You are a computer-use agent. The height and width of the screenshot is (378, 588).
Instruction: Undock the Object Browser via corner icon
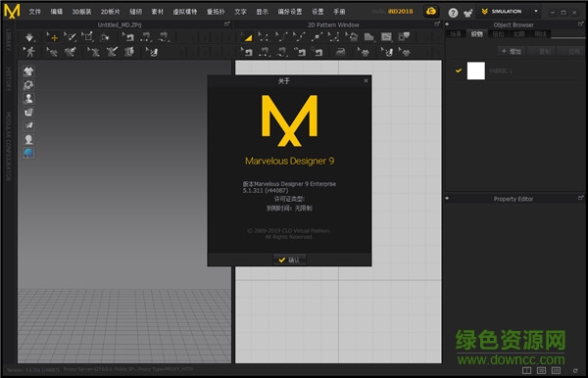pos(581,24)
